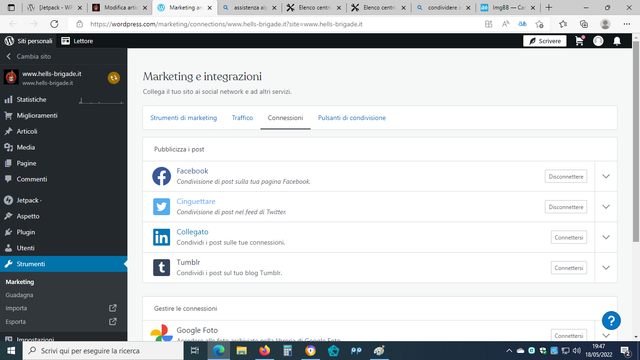Open the user profile avatar in WordPress bar
The width and height of the screenshot is (640, 360).
point(598,41)
